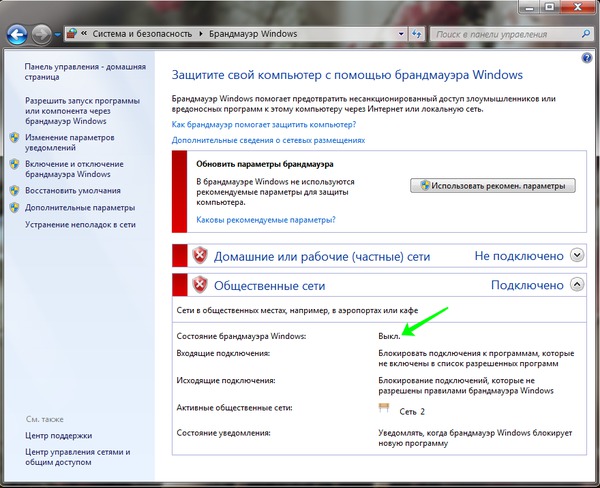Screen dimensions: 600x488
Task: Expand private networks section with chevron
Action: 577,255
